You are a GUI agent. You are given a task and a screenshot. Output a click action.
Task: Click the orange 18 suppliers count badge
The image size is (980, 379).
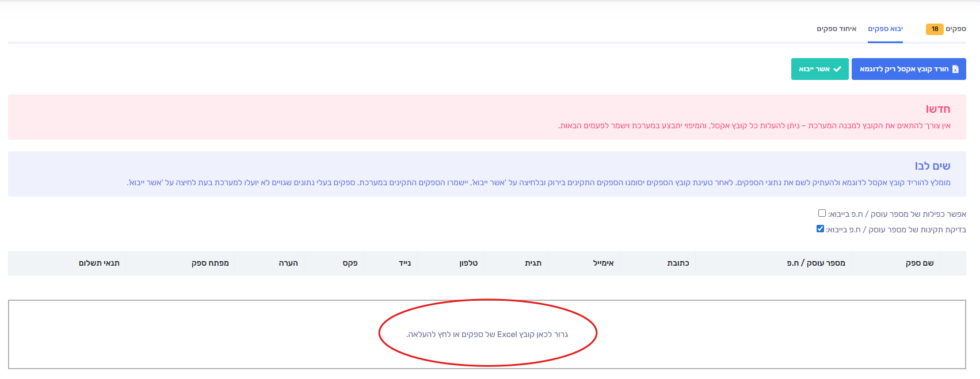(x=935, y=29)
